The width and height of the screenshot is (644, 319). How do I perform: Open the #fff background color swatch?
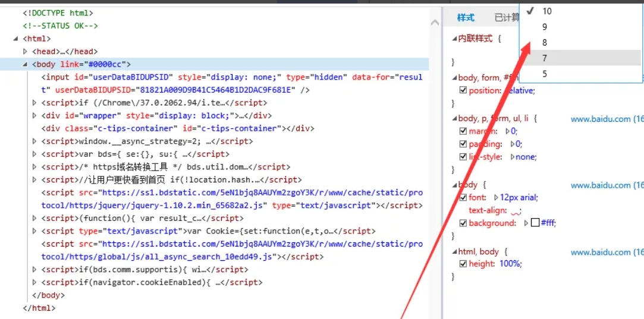(535, 223)
